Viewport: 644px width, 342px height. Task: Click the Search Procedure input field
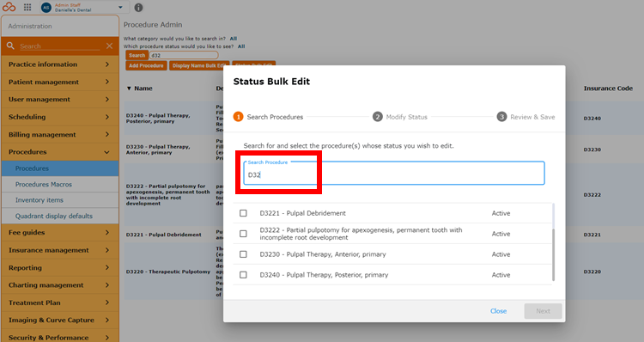[394, 173]
